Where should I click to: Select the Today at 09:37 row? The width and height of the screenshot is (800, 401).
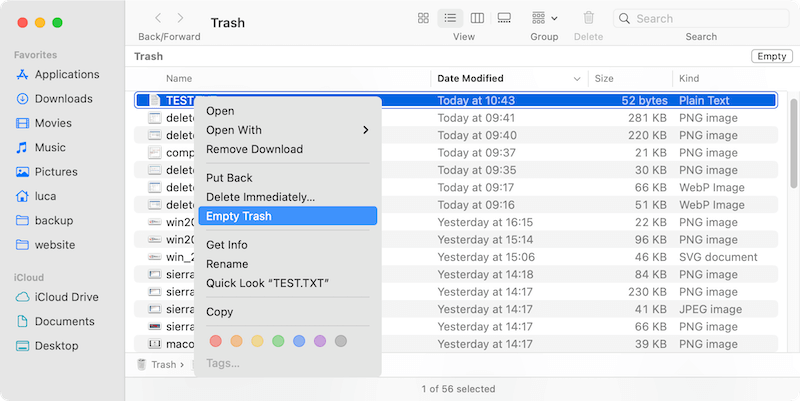[456, 153]
